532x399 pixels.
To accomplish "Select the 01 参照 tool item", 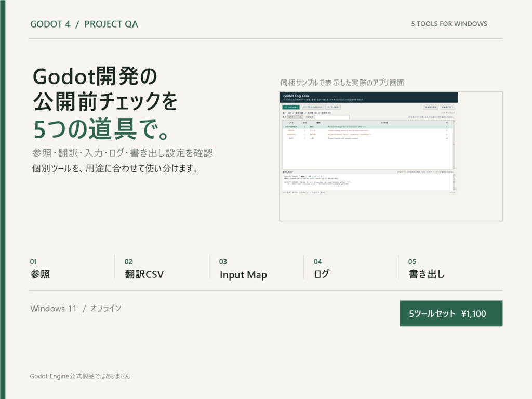I will pos(40,268).
